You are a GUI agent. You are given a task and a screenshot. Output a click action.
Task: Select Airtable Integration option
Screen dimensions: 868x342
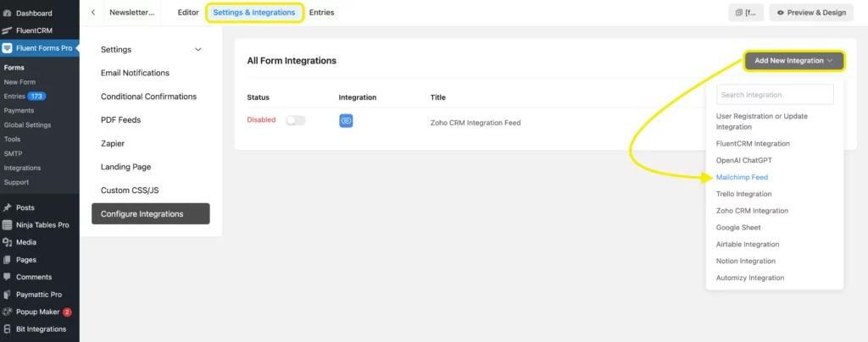748,244
